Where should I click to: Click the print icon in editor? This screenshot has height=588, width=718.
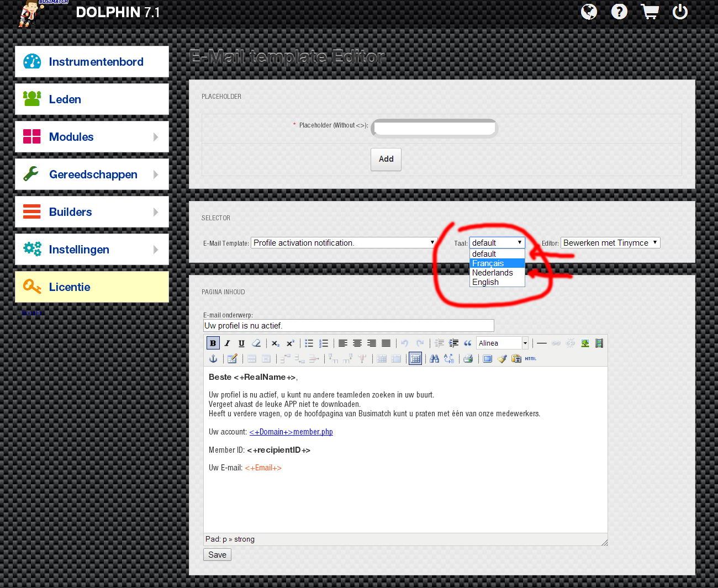point(468,359)
